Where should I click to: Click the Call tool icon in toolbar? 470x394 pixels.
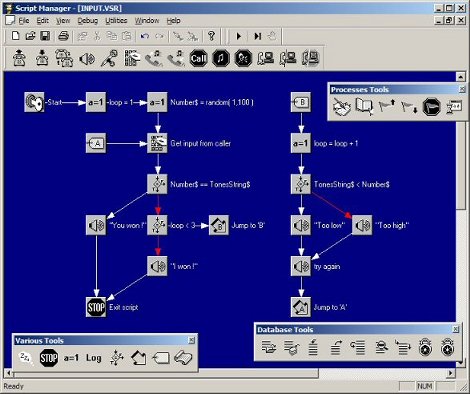click(x=198, y=59)
